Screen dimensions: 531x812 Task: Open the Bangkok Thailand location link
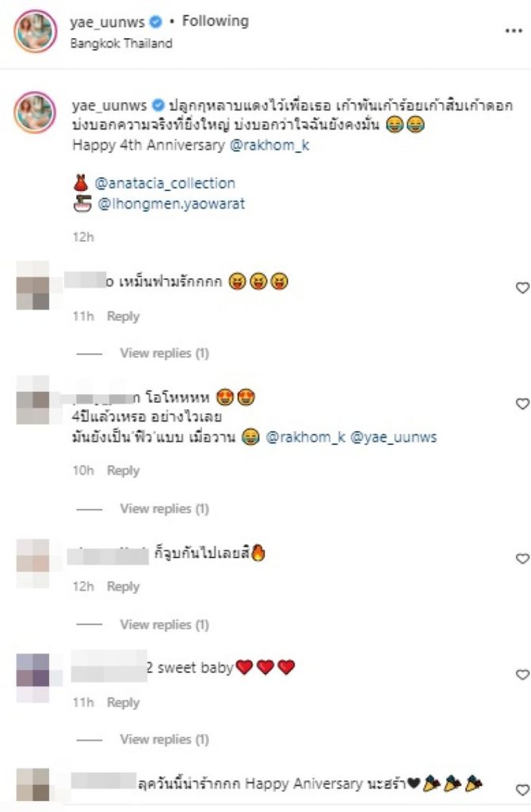pyautogui.click(x=121, y=43)
